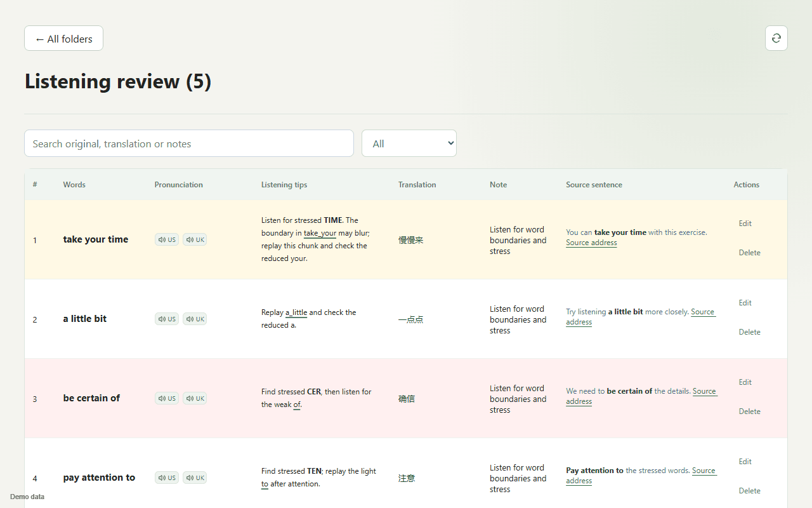Delete the a little bit entry

(749, 332)
